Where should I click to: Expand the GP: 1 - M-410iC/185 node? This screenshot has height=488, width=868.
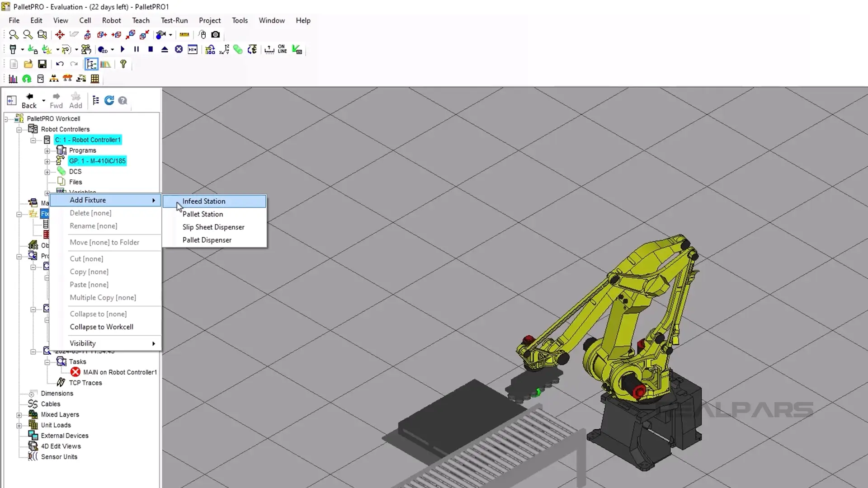point(47,161)
